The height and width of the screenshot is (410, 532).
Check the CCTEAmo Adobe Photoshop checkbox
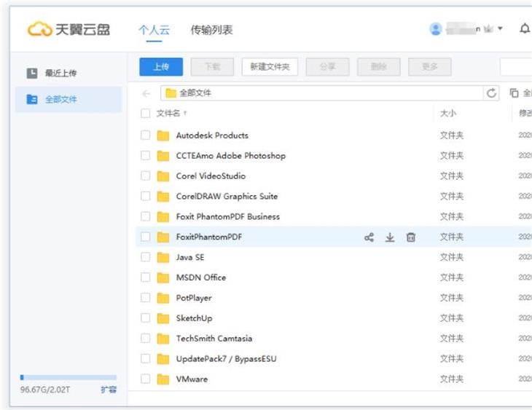(x=145, y=156)
